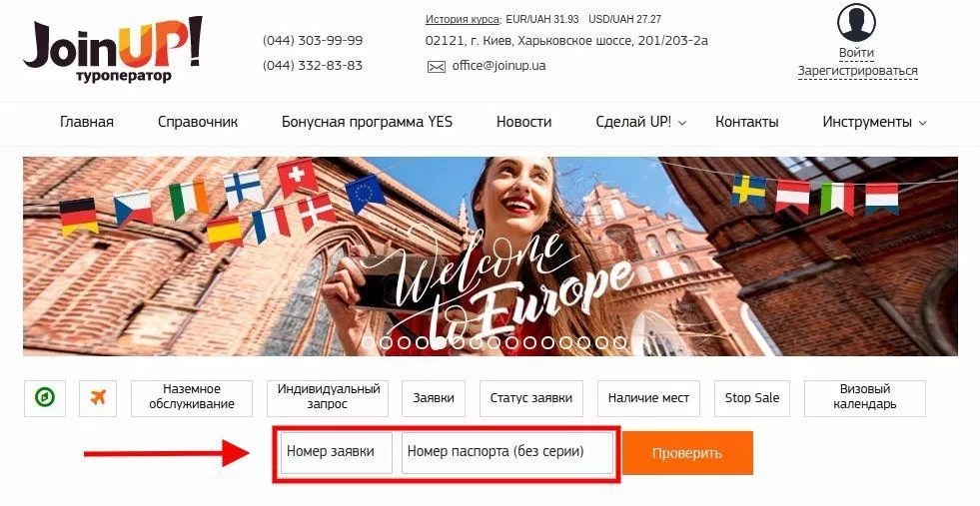
Task: Open the Контакты page
Action: (x=747, y=122)
